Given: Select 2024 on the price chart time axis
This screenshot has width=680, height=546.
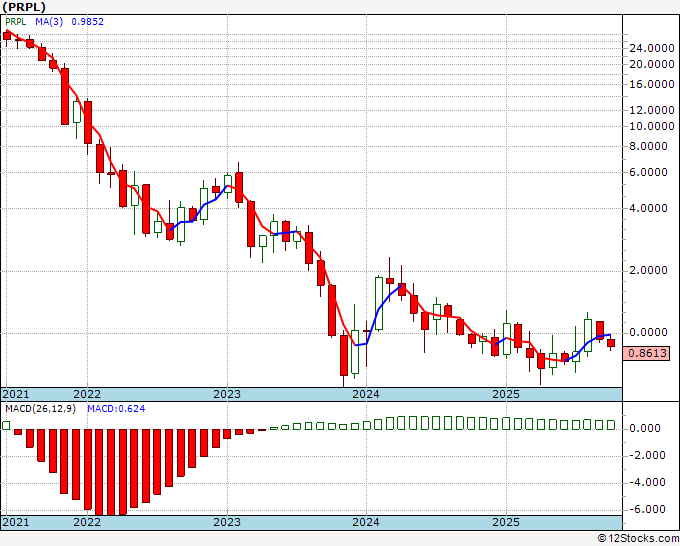Looking at the screenshot, I should (x=366, y=394).
